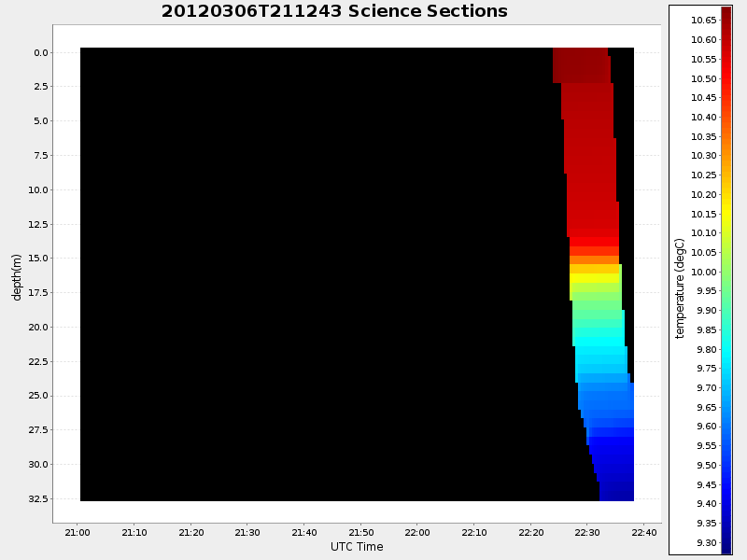
Task: Click the 25.0 depth tick label
Action: click(38, 396)
